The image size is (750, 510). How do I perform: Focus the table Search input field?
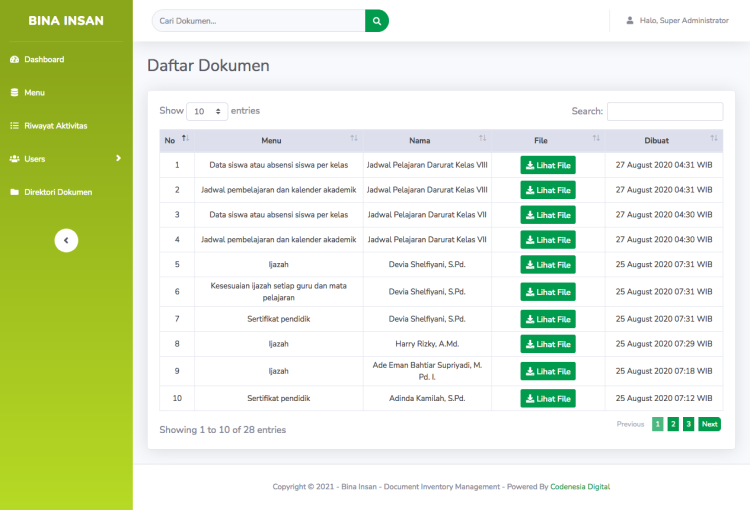pyautogui.click(x=664, y=112)
